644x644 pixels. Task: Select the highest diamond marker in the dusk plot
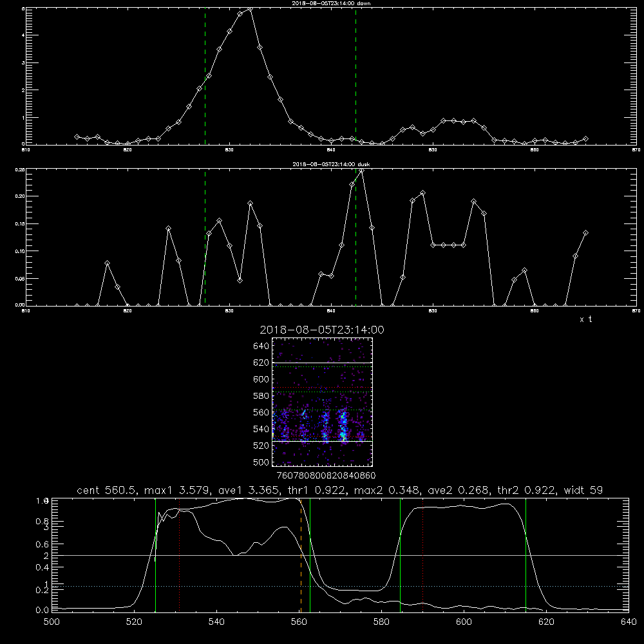tap(361, 171)
